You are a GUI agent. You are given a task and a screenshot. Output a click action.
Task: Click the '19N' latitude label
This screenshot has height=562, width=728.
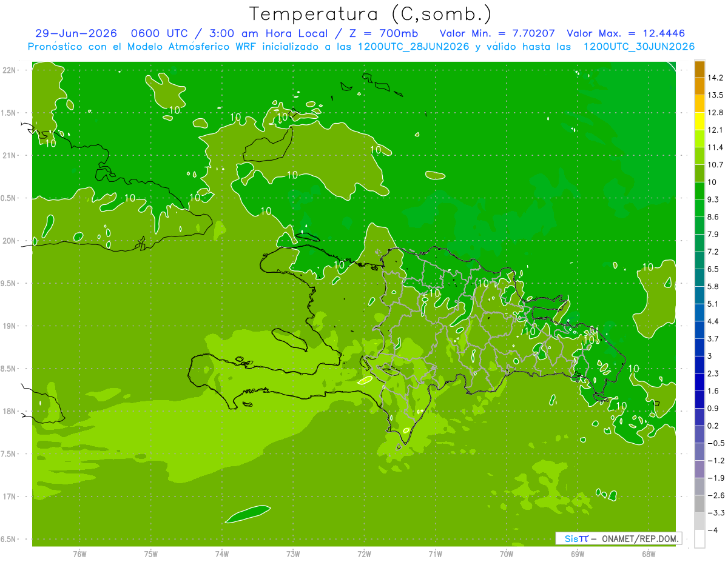click(x=9, y=326)
